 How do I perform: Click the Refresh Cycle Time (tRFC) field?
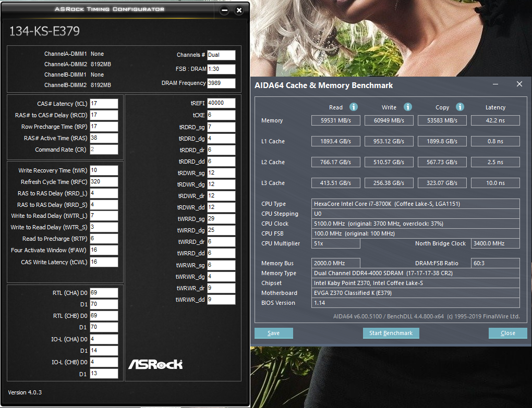pos(104,182)
